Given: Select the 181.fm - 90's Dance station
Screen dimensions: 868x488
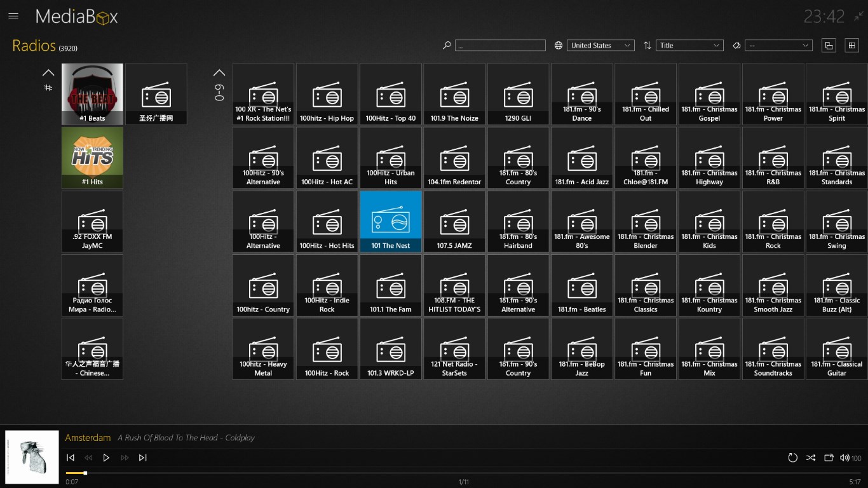Looking at the screenshot, I should coord(581,94).
